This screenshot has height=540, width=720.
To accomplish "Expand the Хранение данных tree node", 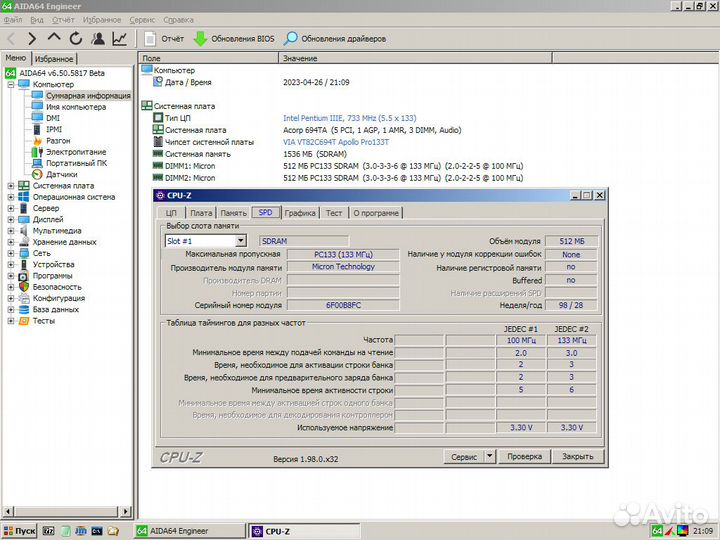I will pyautogui.click(x=11, y=242).
